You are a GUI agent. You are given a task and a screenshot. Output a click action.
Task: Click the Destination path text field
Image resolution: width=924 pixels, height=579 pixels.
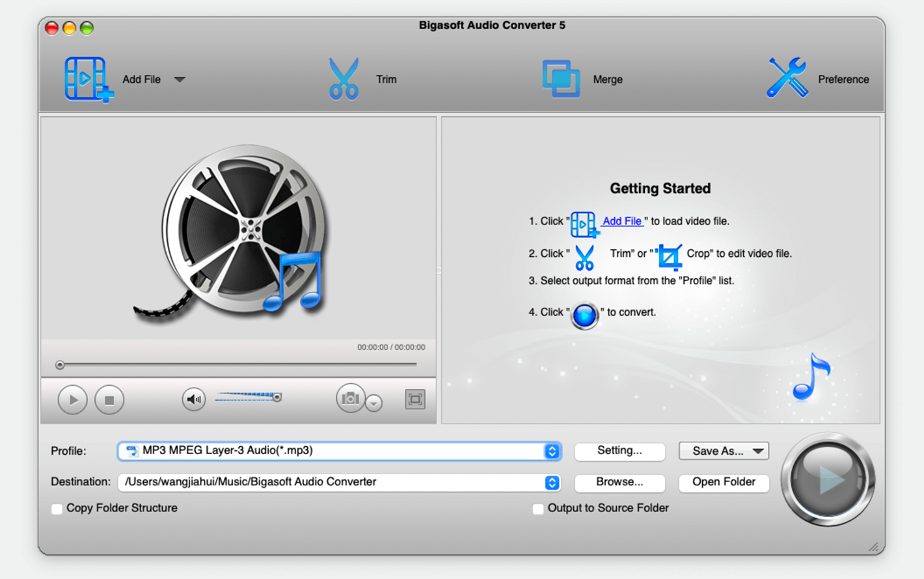(340, 482)
